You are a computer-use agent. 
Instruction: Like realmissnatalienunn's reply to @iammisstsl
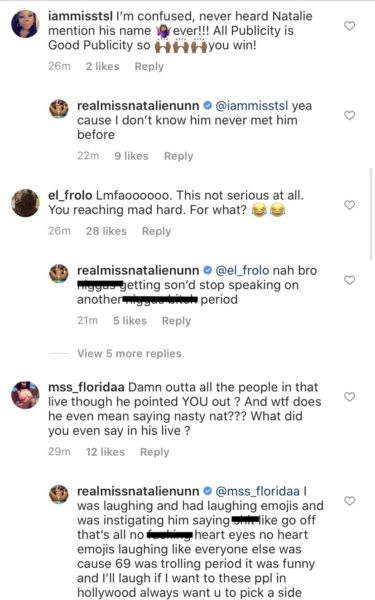(x=349, y=115)
